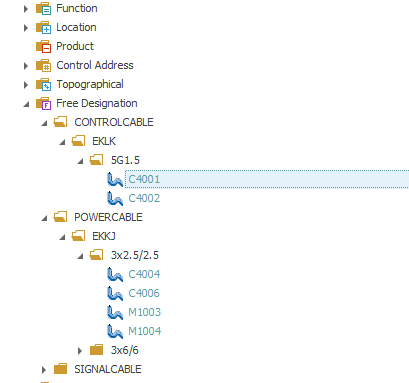Image resolution: width=409 pixels, height=383 pixels.
Task: Select the EKLK label
Action: [104, 141]
